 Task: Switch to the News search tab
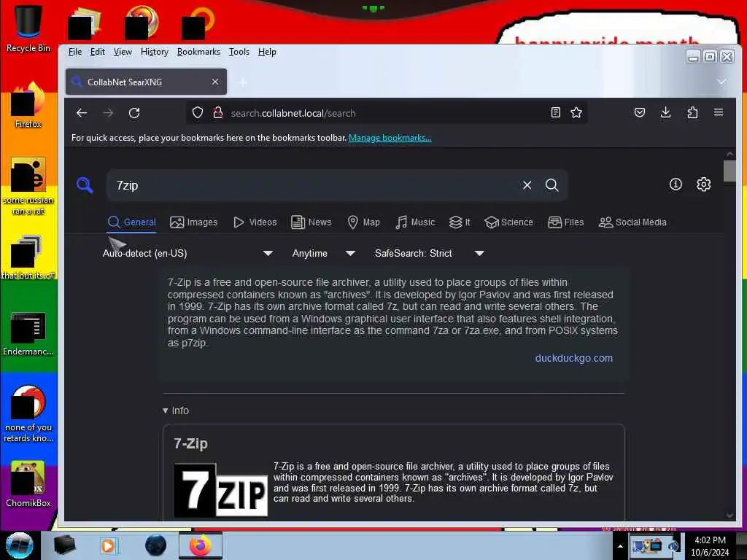(311, 222)
